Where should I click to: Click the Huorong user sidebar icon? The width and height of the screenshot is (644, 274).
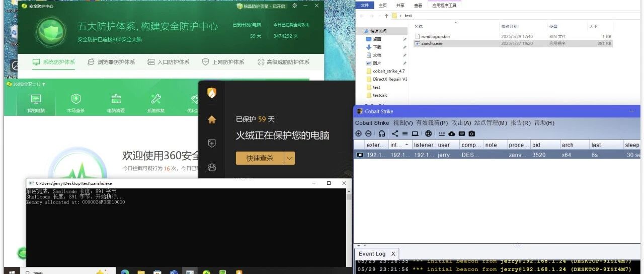click(x=212, y=167)
